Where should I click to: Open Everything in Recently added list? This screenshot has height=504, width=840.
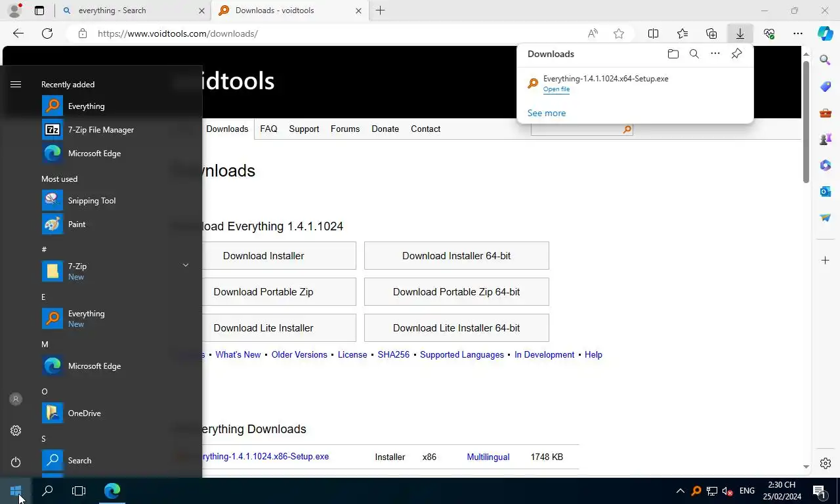tap(115, 106)
